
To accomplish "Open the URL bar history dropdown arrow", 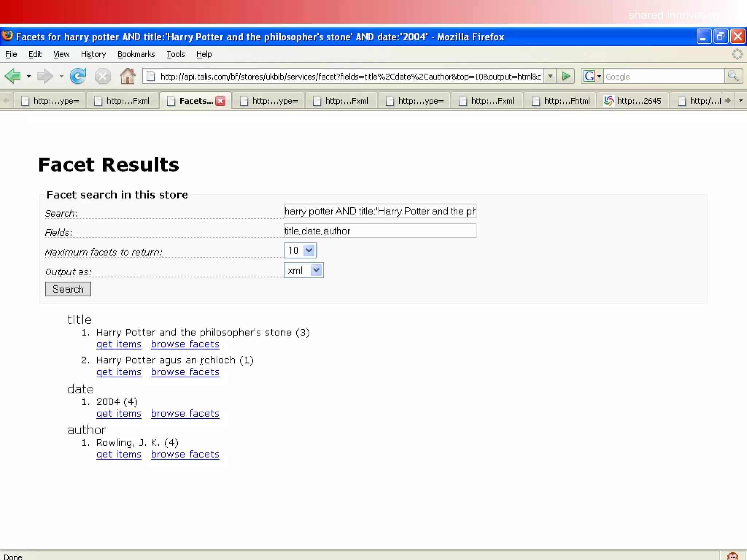I will [550, 76].
